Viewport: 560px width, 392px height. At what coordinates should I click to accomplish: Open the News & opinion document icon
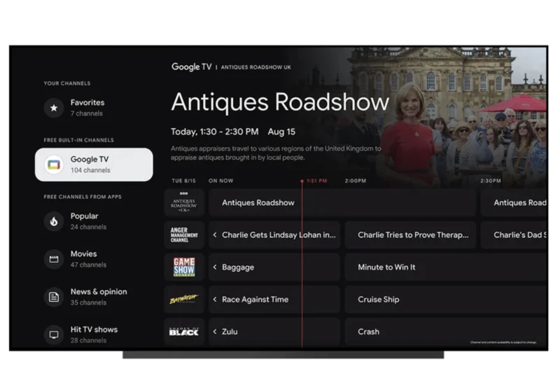coord(54,297)
